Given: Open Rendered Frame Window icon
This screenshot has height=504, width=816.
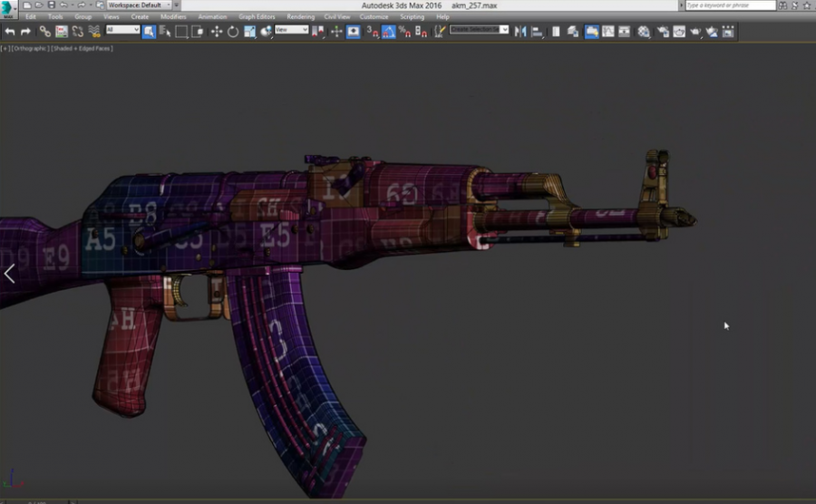Looking at the screenshot, I should coord(679,32).
